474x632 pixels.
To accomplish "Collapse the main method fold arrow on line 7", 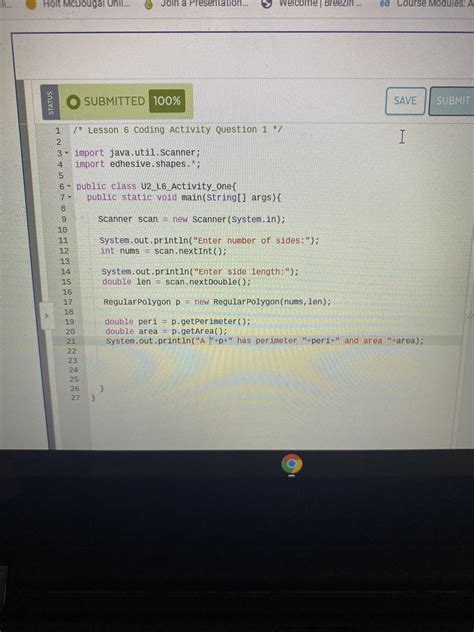I will coord(70,197).
